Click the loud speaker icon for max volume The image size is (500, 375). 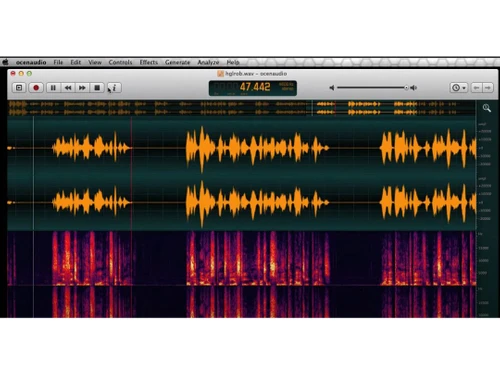414,88
